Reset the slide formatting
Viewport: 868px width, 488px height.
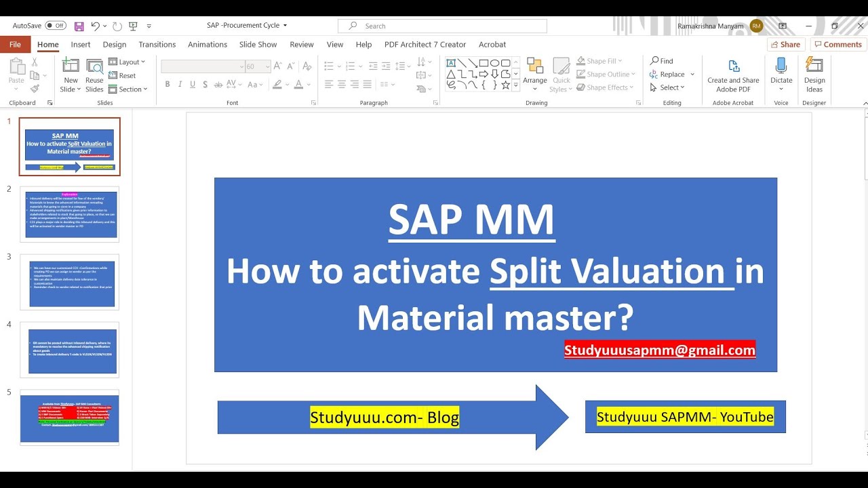coord(122,76)
